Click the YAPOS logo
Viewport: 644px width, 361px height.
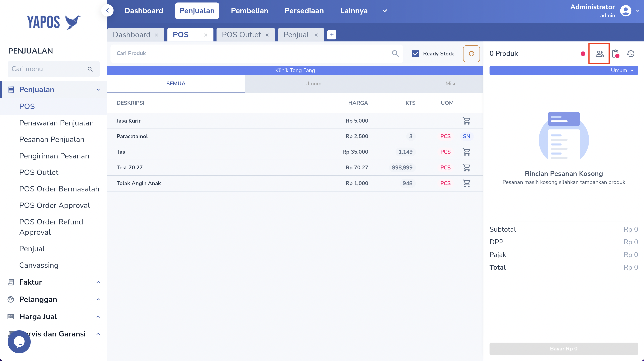pos(54,22)
